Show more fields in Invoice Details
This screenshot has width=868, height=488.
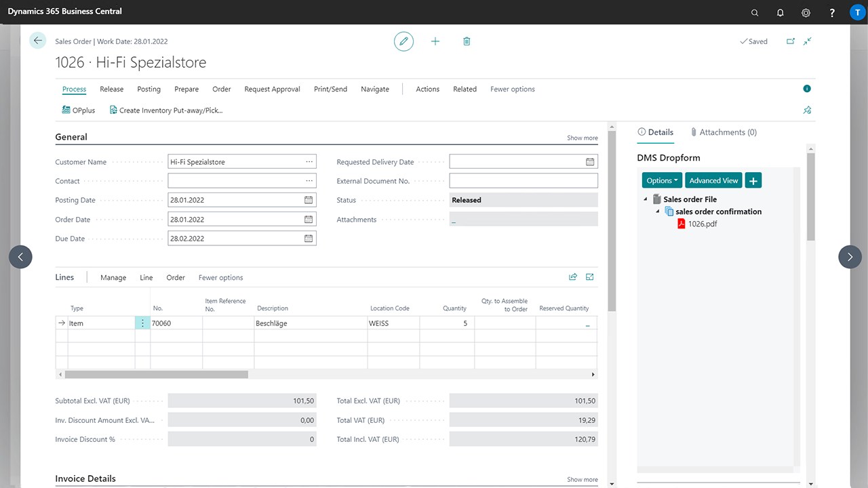pos(583,479)
